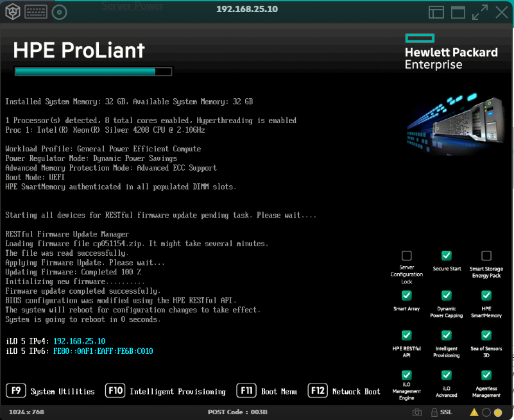Click the iLO Advanced checkbox
Image resolution: width=514 pixels, height=420 pixels.
pyautogui.click(x=447, y=375)
